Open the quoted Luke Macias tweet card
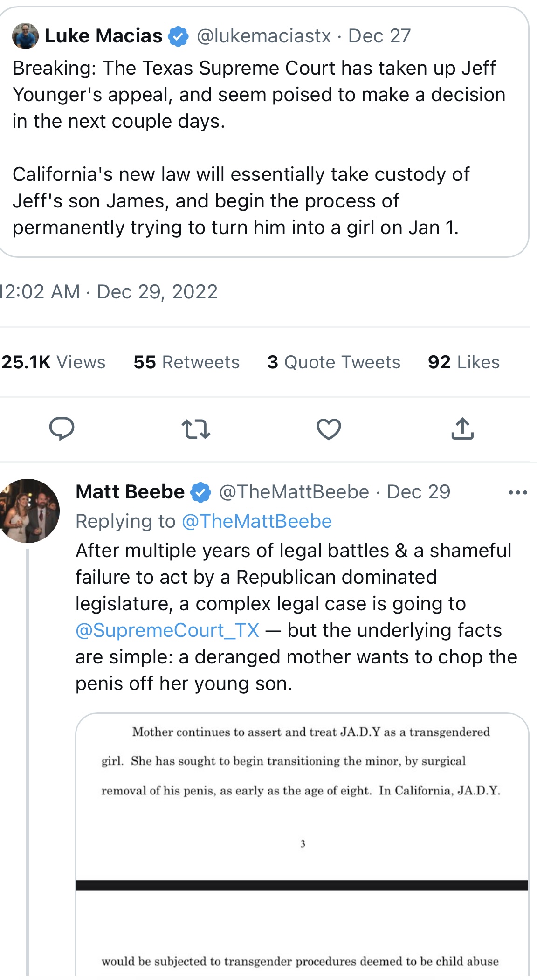 264,132
